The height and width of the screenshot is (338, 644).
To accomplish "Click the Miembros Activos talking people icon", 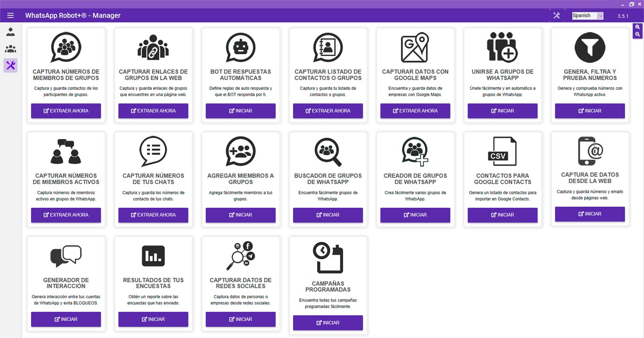I will tap(66, 152).
